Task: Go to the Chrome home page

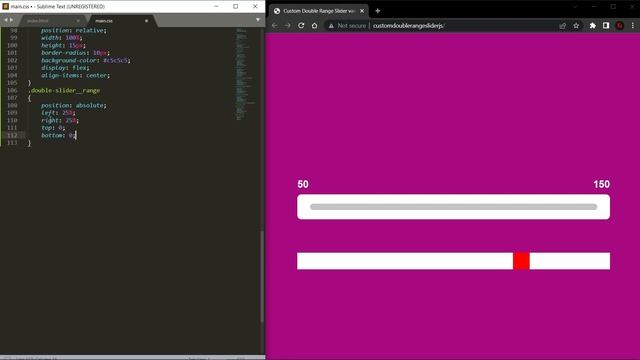Action: 314,25
